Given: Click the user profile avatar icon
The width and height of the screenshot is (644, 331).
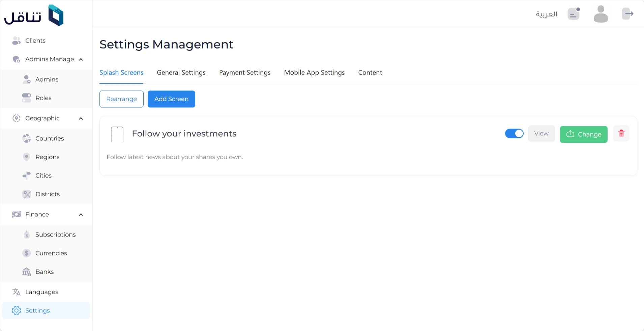Looking at the screenshot, I should 601,14.
